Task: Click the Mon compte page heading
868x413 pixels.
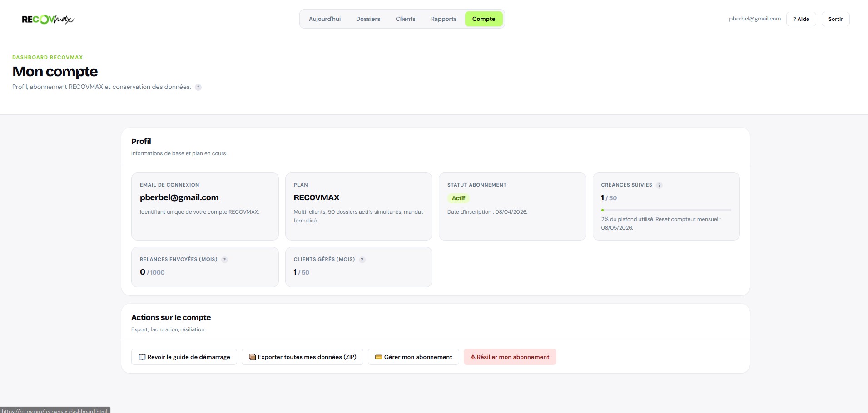Action: 55,72
